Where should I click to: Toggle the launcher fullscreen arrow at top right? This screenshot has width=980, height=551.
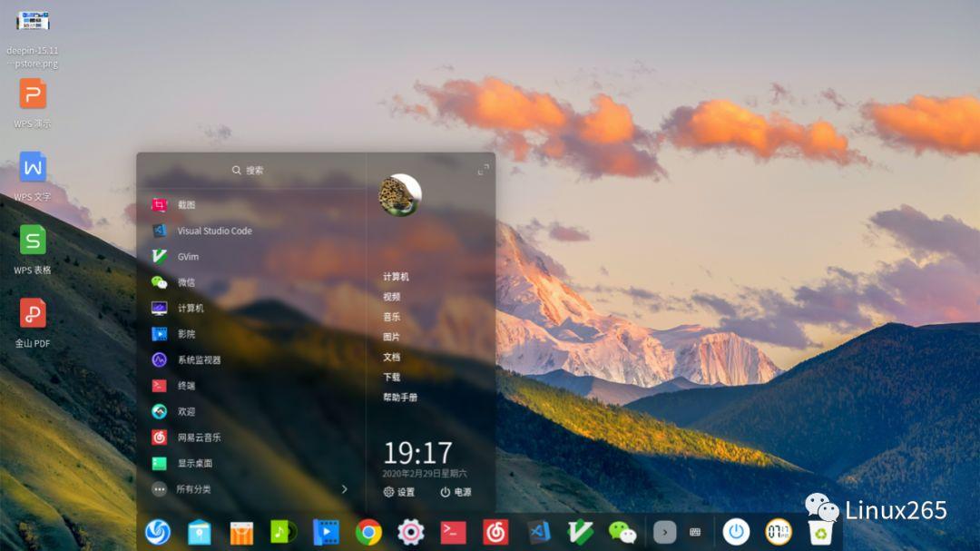pyautogui.click(x=484, y=167)
